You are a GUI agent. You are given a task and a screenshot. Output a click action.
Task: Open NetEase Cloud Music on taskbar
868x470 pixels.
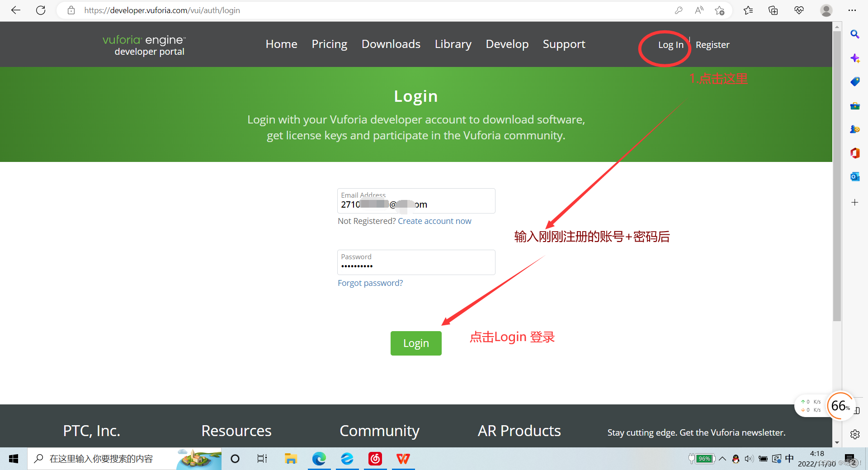point(375,459)
